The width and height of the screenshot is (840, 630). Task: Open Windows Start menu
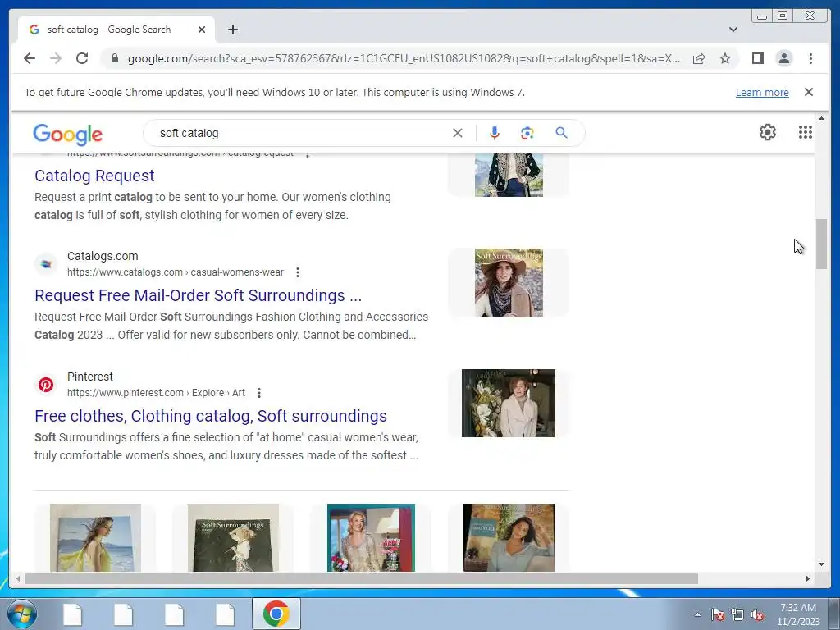point(21,614)
